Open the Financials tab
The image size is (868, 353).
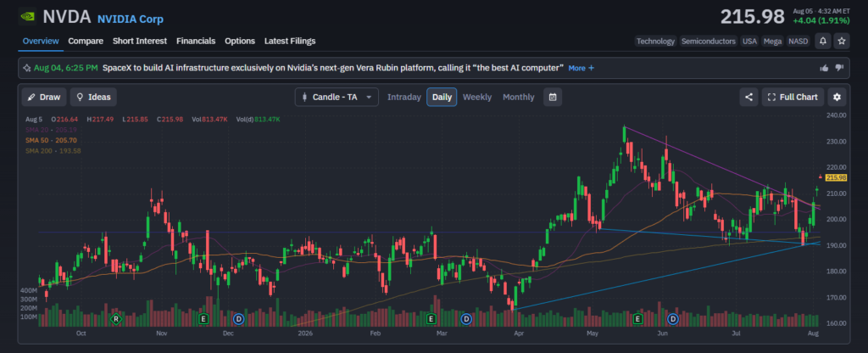[x=196, y=41]
